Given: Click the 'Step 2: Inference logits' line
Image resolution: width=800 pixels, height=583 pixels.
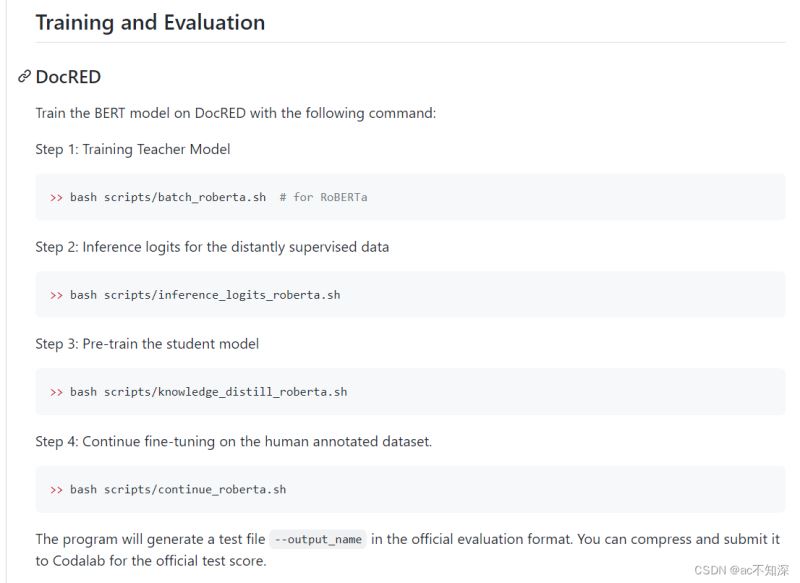Looking at the screenshot, I should 212,247.
